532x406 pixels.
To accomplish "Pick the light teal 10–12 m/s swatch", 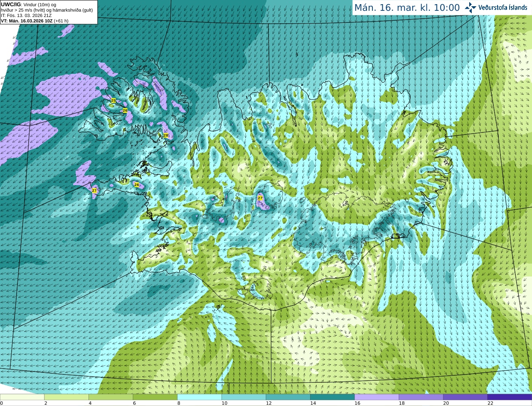I will click(x=244, y=397).
